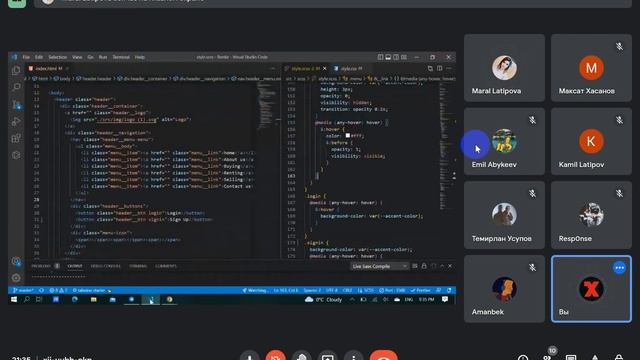This screenshot has width=640, height=360.
Task: Open Explorer in VS Code activity bar
Action: [x=16, y=70]
